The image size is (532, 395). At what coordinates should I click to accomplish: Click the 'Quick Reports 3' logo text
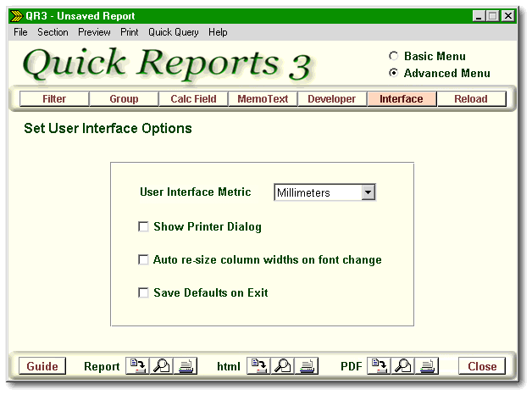167,64
